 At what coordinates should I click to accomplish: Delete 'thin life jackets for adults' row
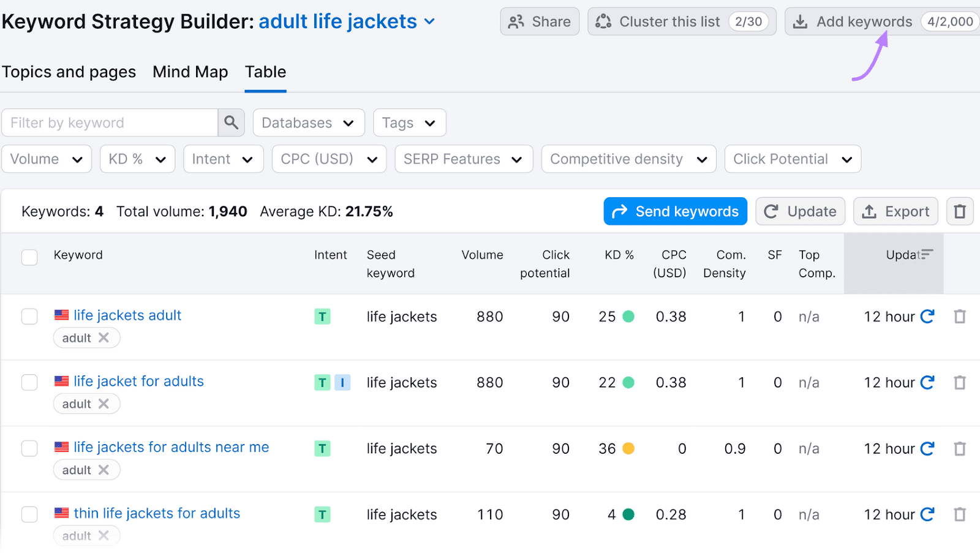pos(960,514)
